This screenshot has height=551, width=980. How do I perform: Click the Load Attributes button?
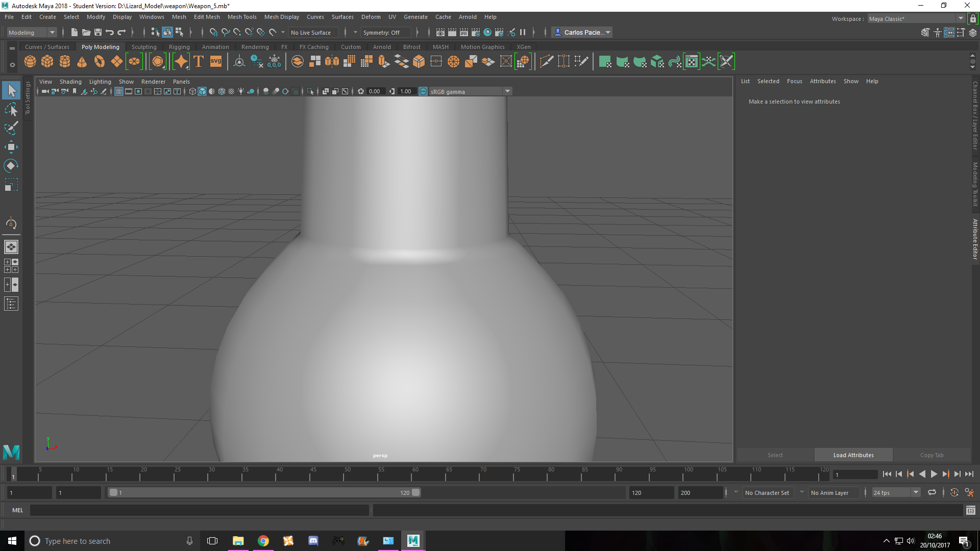click(853, 455)
